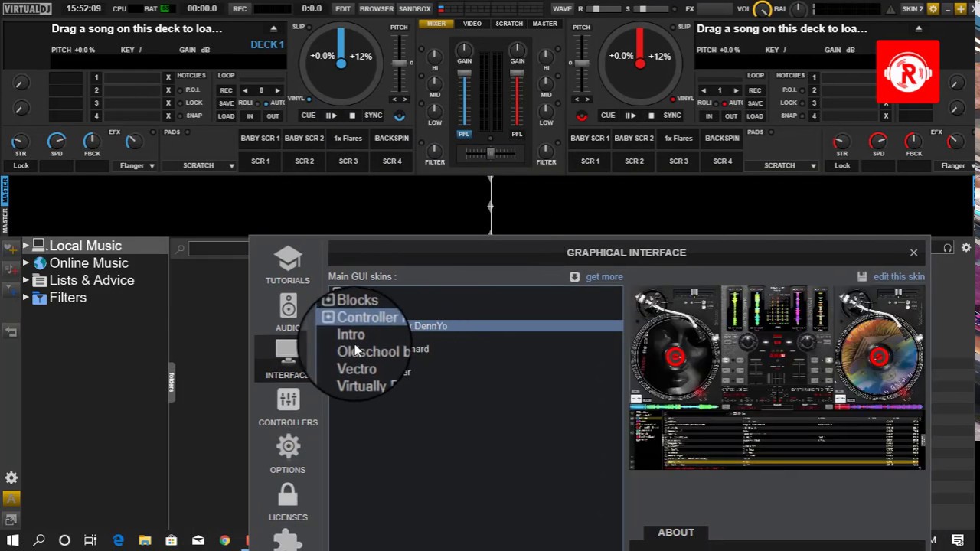Expand the Blocks skin group
Image resolution: width=980 pixels, height=551 pixels.
point(328,300)
